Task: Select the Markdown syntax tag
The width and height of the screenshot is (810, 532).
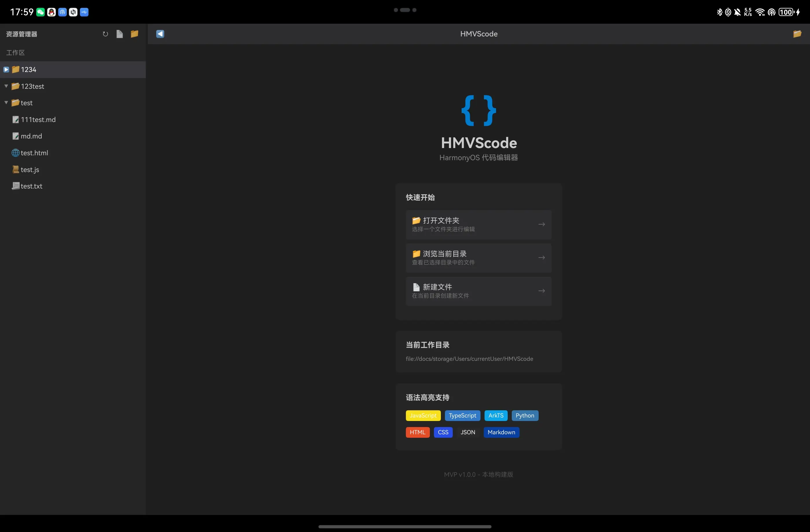Action: pyautogui.click(x=501, y=432)
